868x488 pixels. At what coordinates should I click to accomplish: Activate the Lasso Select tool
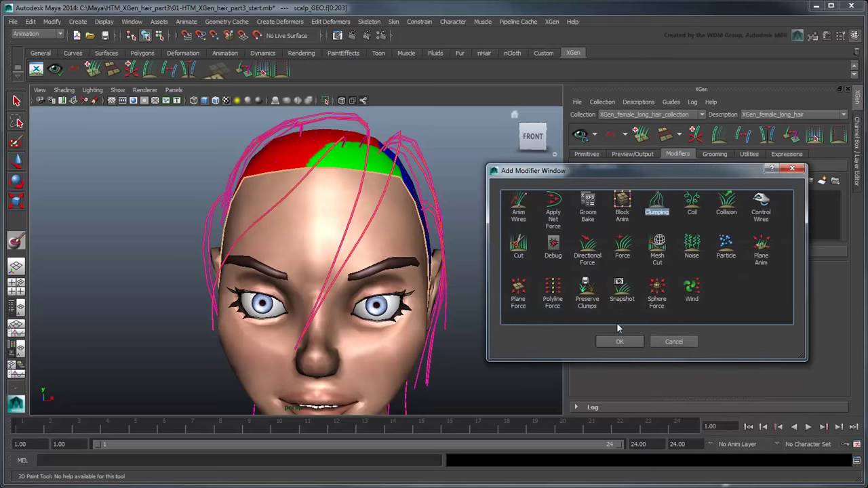tap(16, 122)
